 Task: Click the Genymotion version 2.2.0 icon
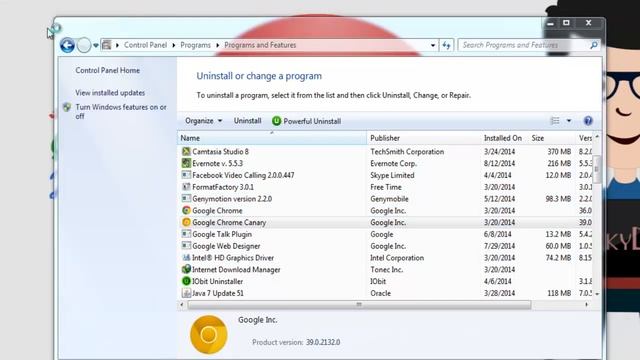coord(186,199)
